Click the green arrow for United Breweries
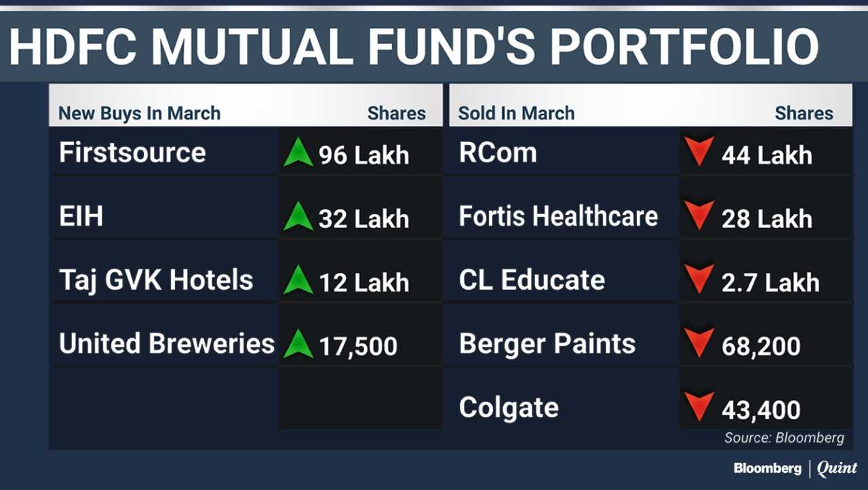 coord(298,344)
